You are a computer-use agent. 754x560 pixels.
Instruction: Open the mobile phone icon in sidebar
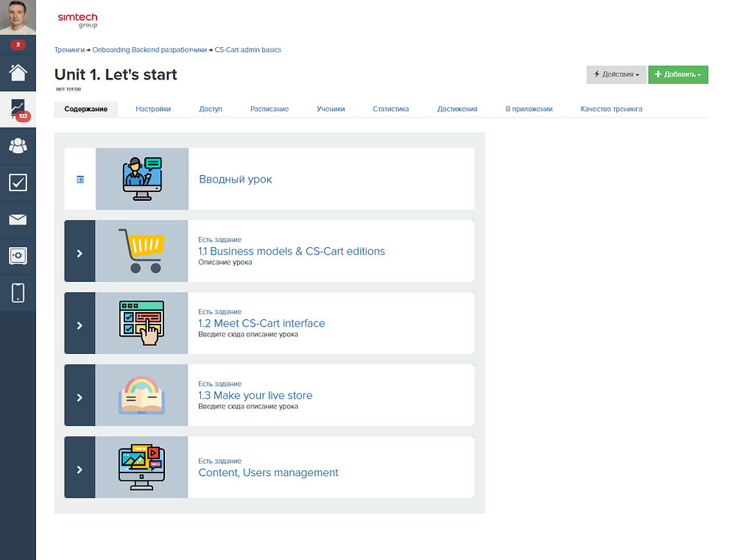[x=18, y=293]
